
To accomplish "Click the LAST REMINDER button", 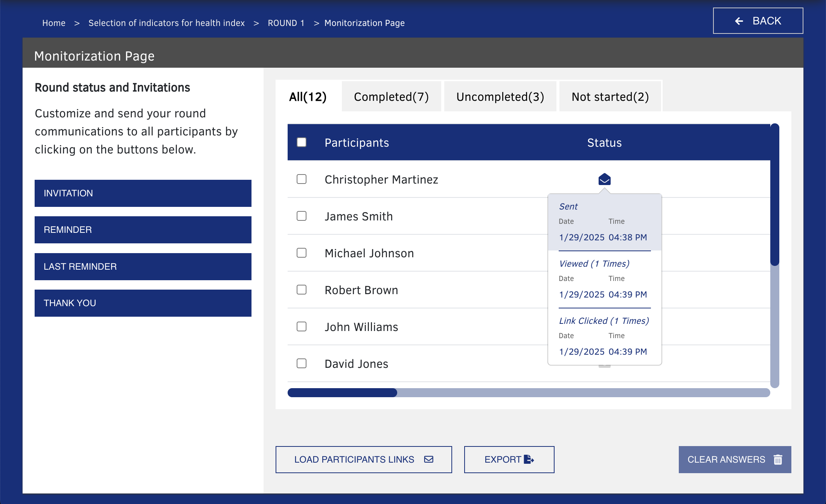I will tap(143, 267).
